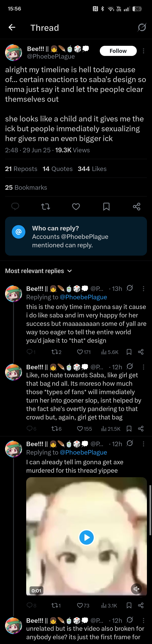The height and width of the screenshot is (644, 152).
Task: Unmute the video sound
Action: click(137, 589)
